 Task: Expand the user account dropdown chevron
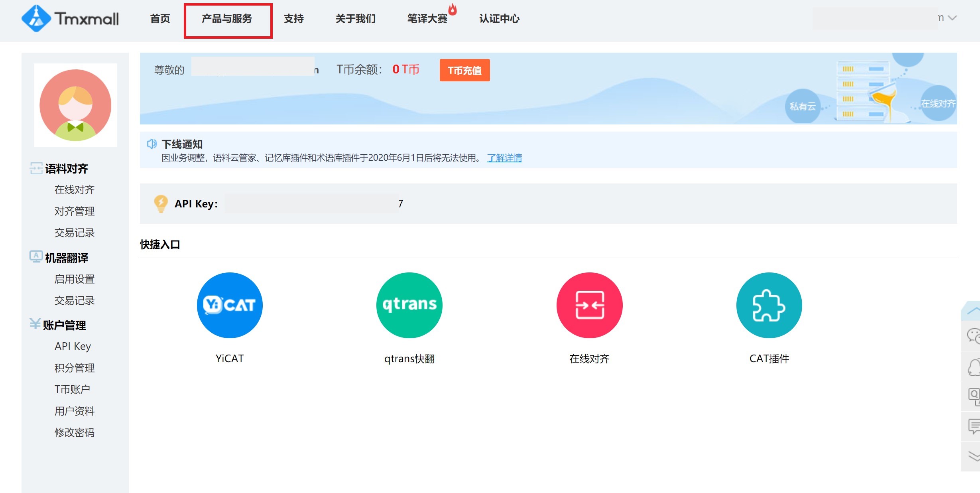[952, 18]
